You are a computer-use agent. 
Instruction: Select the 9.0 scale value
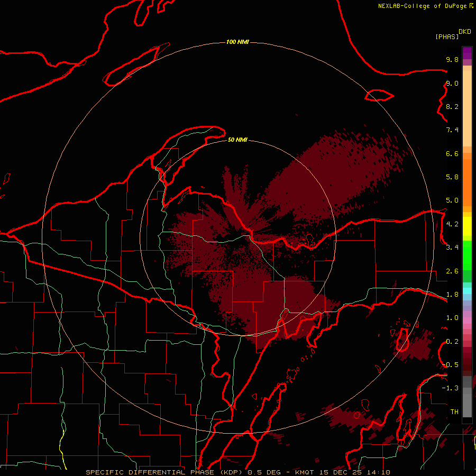(x=452, y=83)
